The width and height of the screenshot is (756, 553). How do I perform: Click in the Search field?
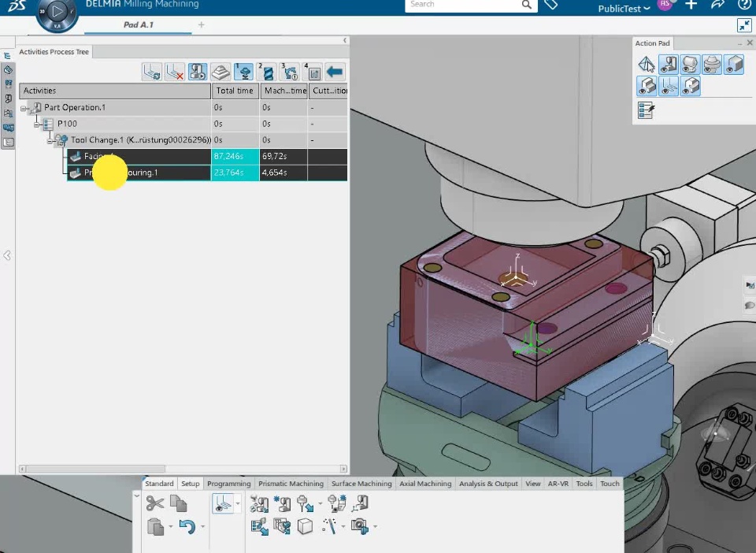[x=464, y=5]
